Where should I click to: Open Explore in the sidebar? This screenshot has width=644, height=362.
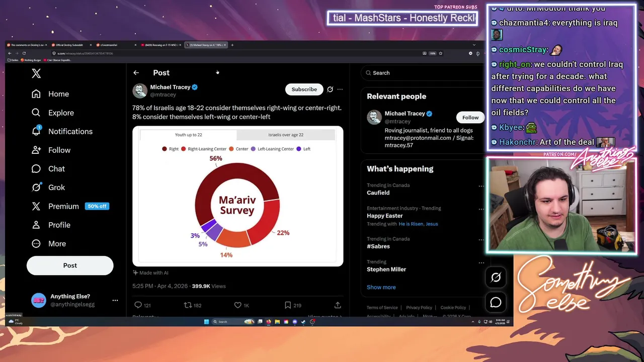click(x=53, y=113)
